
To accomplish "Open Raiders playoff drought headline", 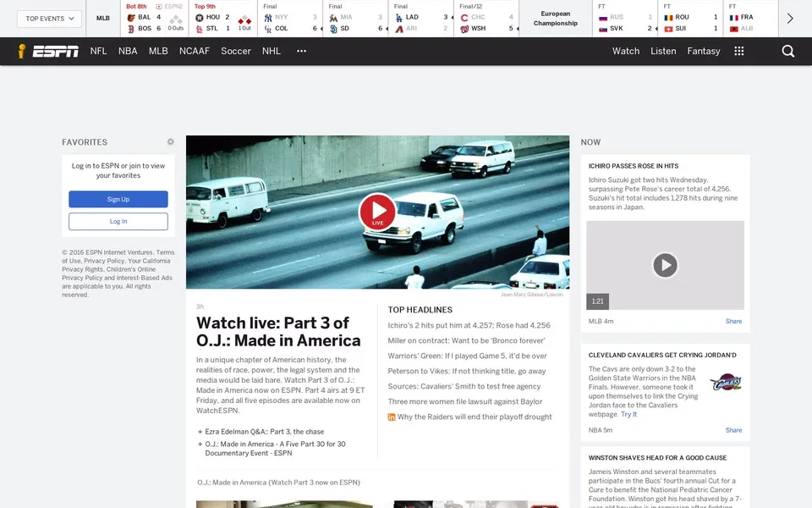I will [475, 417].
